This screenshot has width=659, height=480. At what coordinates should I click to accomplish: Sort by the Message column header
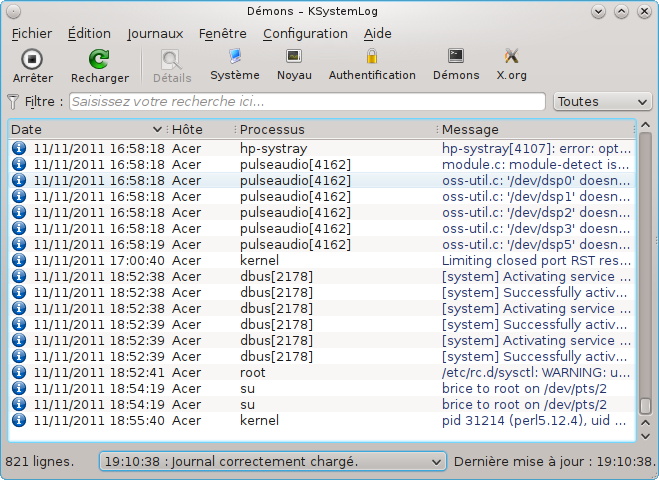coord(536,129)
